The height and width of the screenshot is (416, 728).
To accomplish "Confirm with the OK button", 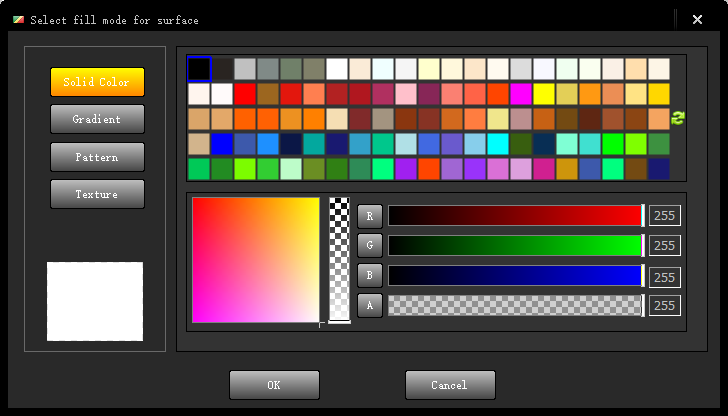I will tap(274, 385).
